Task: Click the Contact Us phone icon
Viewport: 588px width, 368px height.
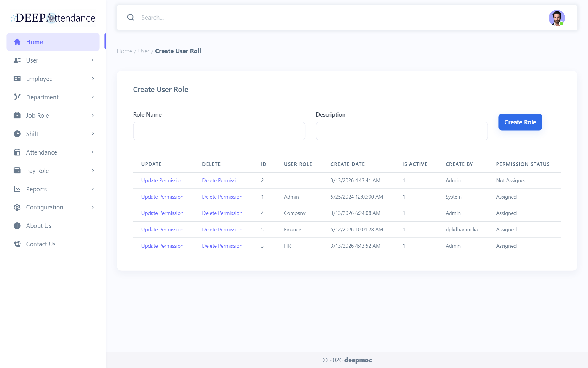Action: [x=17, y=244]
